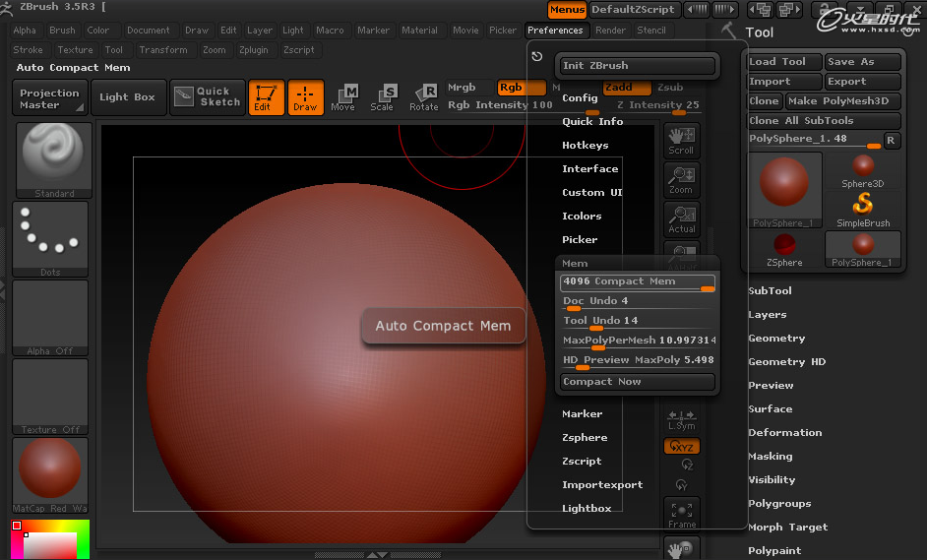Screen dimensions: 927x560
Task: Toggle Zadd sculpt mode
Action: (x=627, y=88)
